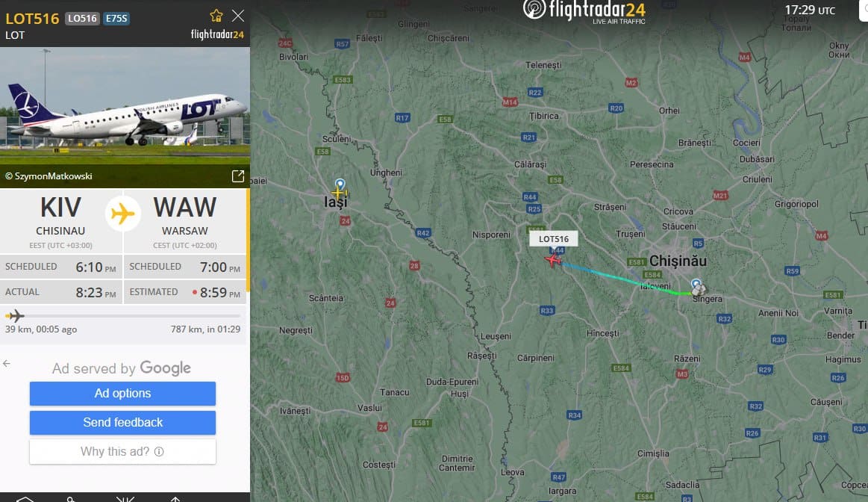This screenshot has width=868, height=502.
Task: Click the center-on-aircraft icon in bottom toolbar
Action: 125,499
